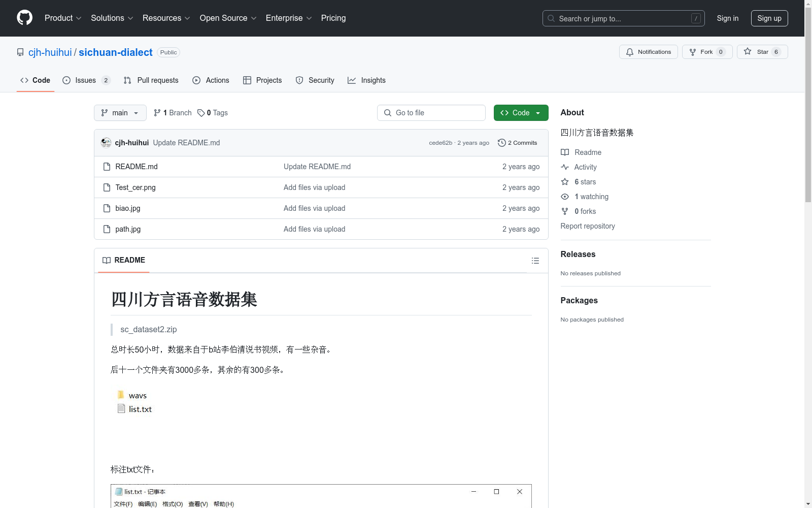Image resolution: width=812 pixels, height=508 pixels.
Task: Open the commit message in Test_cer.png row
Action: click(314, 187)
